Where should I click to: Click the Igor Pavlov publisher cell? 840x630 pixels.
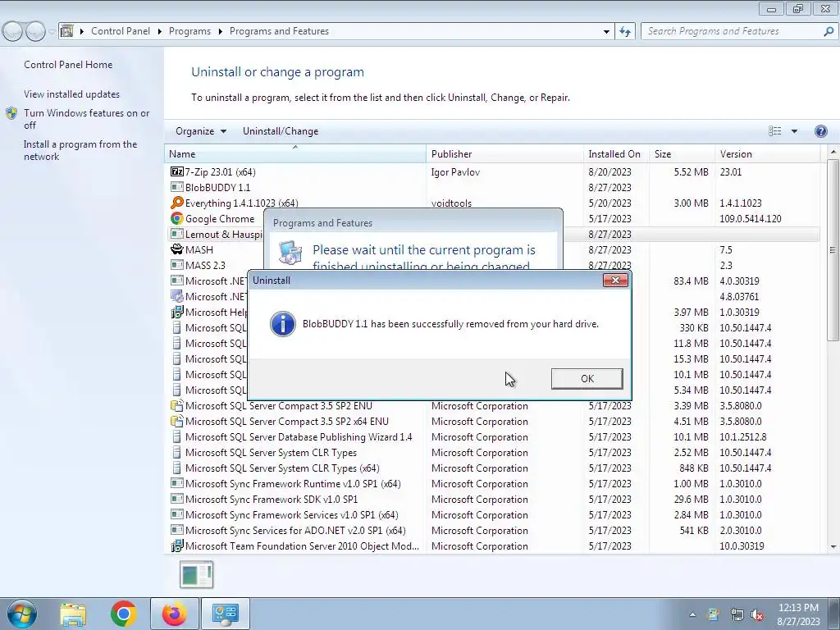tap(454, 172)
